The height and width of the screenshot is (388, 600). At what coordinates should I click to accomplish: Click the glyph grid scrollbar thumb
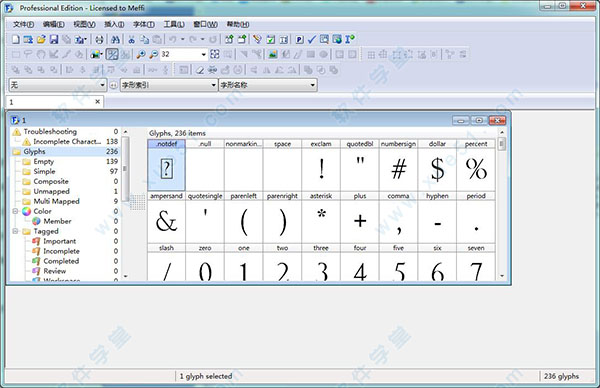(x=502, y=144)
